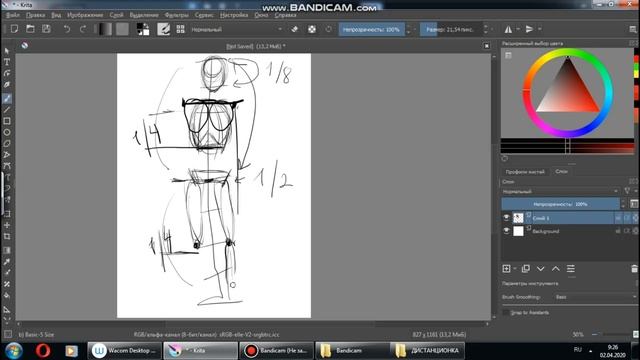Adjust the brush opacity slider
This screenshot has height=360, width=640.
(x=371, y=29)
